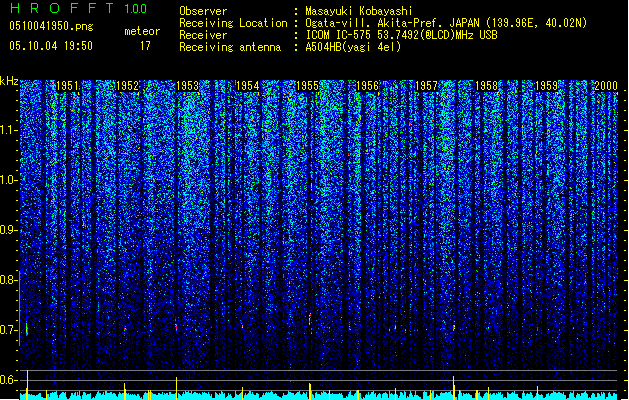Click the 1959 time marker
The image size is (629, 400).
coord(546,86)
